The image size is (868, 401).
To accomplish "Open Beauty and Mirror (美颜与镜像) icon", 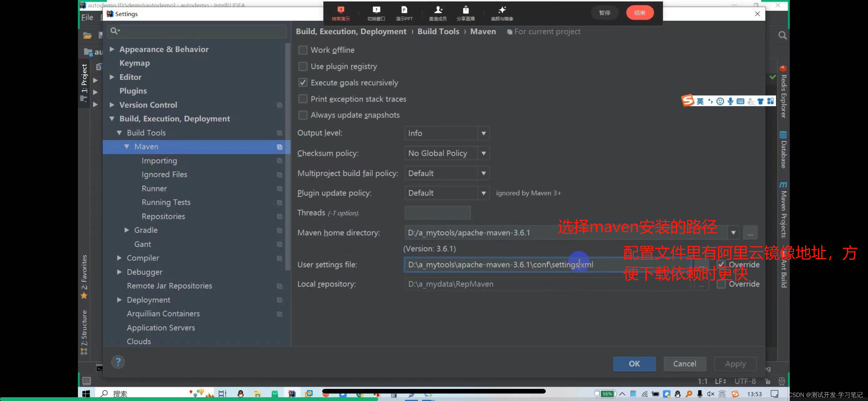I will coord(502,13).
